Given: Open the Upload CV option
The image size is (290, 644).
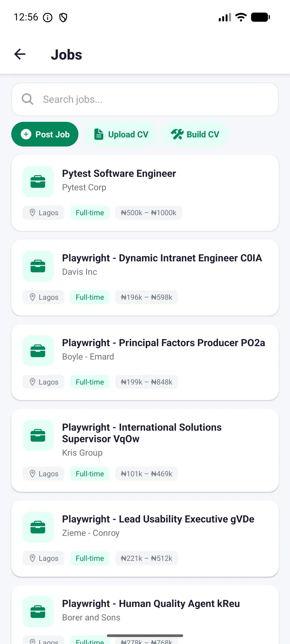Looking at the screenshot, I should click(x=121, y=134).
